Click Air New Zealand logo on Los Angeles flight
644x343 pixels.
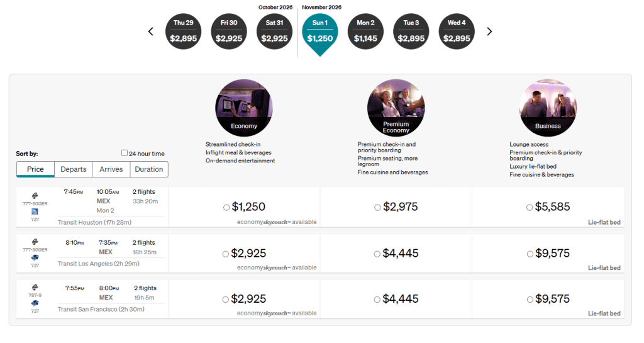point(35,240)
